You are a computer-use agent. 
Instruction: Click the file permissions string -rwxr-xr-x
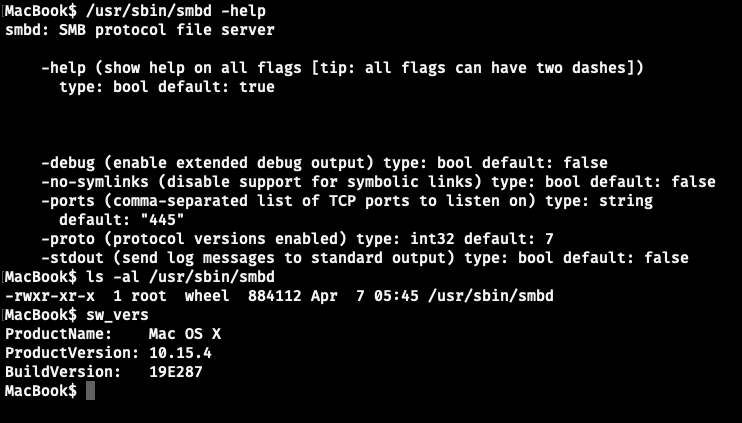click(50, 295)
